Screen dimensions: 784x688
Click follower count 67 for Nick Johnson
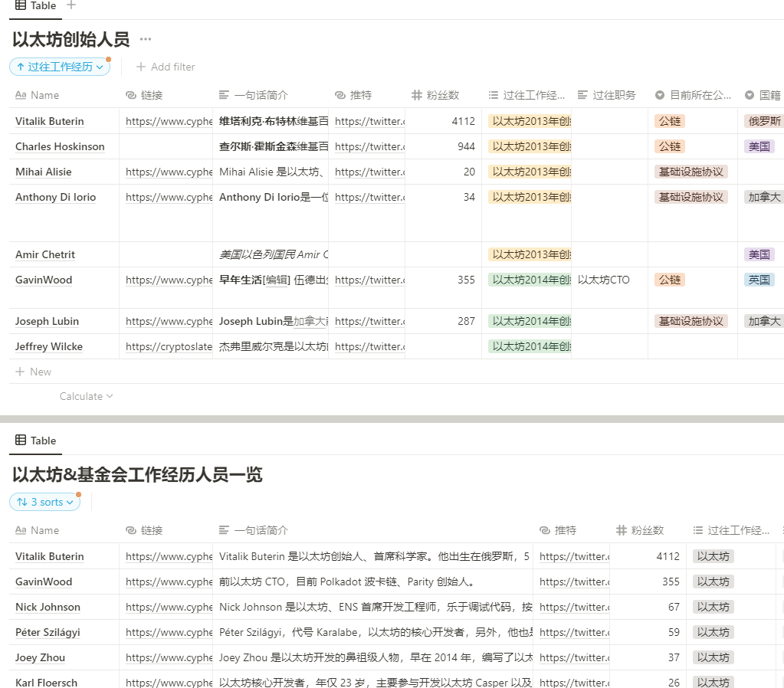click(x=674, y=607)
